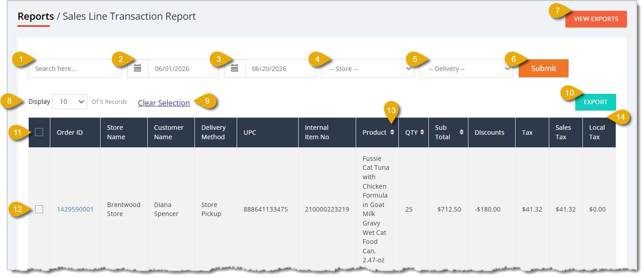Open the Delivery filter dropdown
The width and height of the screenshot is (644, 278).
(x=467, y=69)
